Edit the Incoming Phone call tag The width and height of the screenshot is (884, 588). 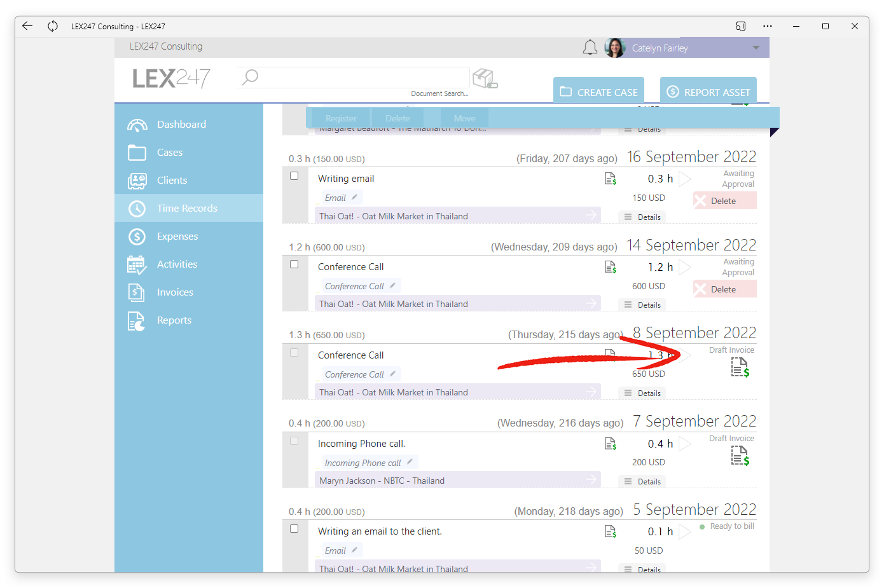pos(410,462)
